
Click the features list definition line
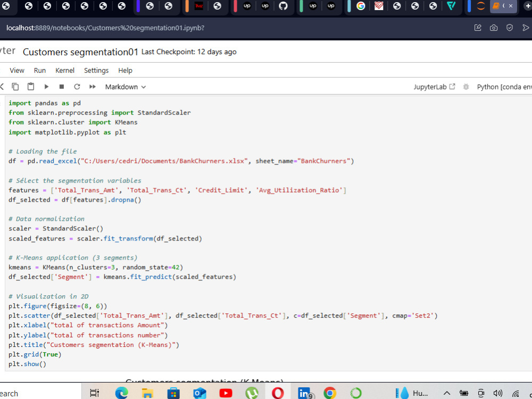point(178,190)
